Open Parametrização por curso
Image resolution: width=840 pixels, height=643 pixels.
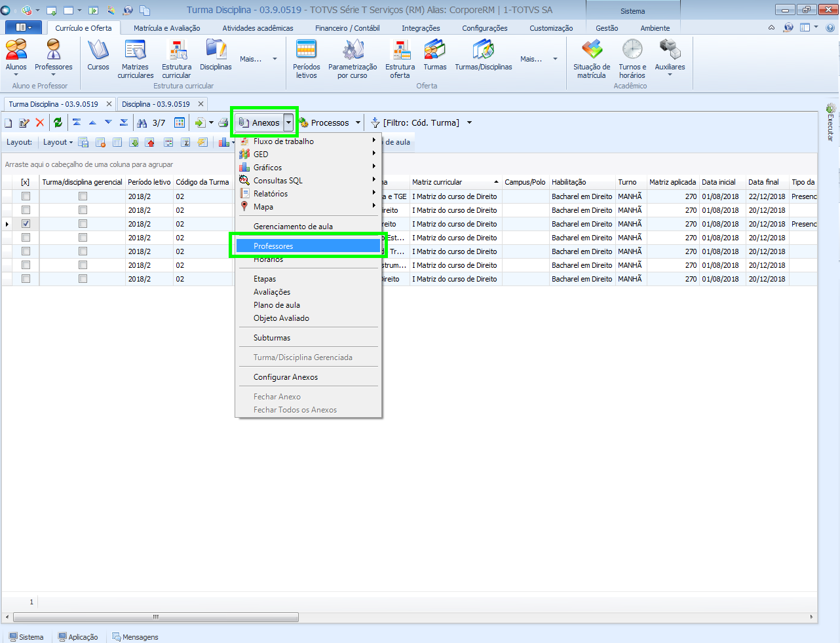[x=353, y=59]
